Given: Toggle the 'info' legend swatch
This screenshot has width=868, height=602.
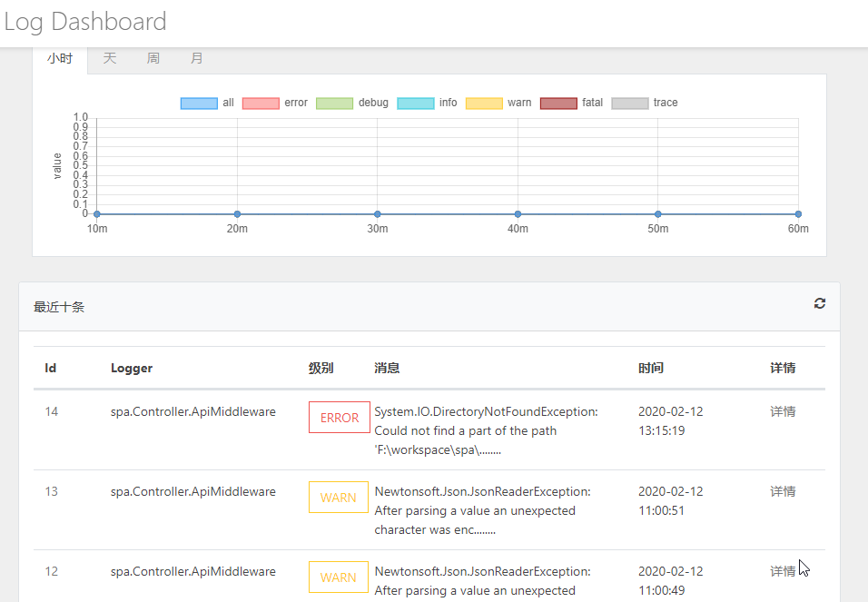Looking at the screenshot, I should tap(416, 103).
